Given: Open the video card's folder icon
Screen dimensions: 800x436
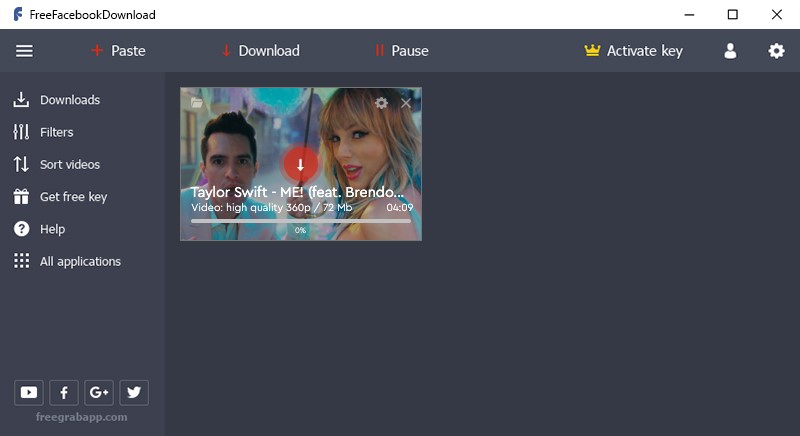Looking at the screenshot, I should click(197, 102).
